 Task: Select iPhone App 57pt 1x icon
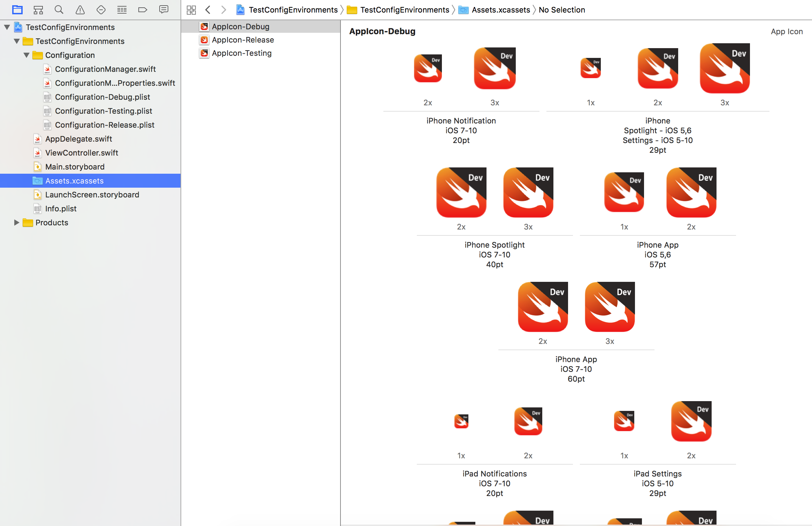[x=624, y=192]
